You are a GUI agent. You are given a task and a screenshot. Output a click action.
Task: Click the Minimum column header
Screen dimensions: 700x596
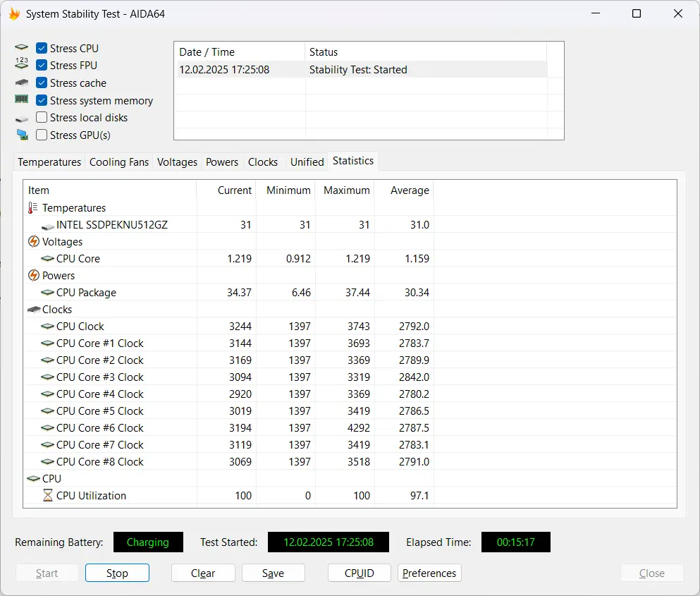pyautogui.click(x=285, y=190)
